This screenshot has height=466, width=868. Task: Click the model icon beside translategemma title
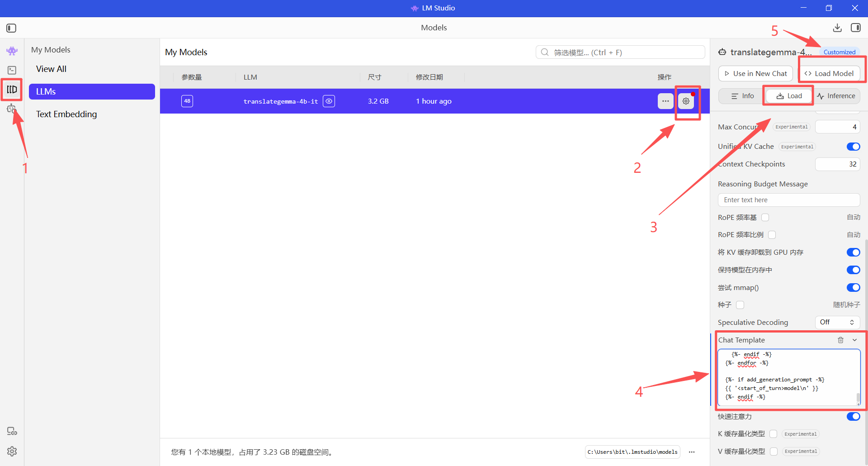pos(722,52)
